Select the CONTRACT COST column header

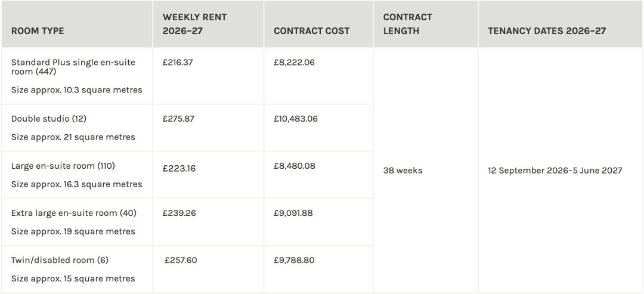(x=311, y=31)
